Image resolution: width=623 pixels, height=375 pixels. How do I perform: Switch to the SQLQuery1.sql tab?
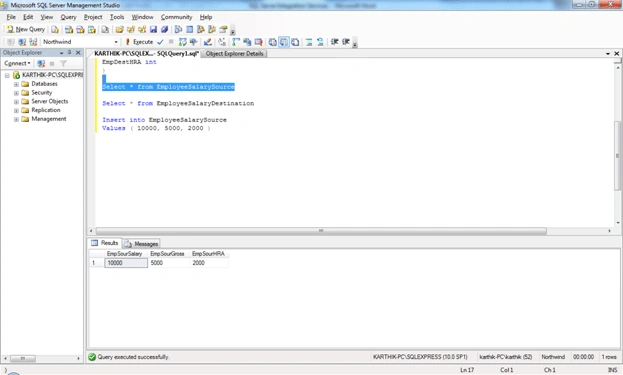pos(146,54)
